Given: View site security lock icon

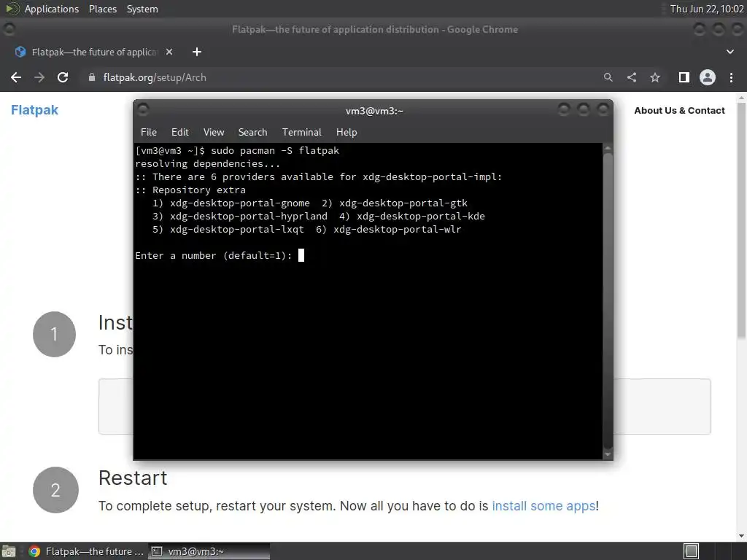Looking at the screenshot, I should (x=92, y=77).
